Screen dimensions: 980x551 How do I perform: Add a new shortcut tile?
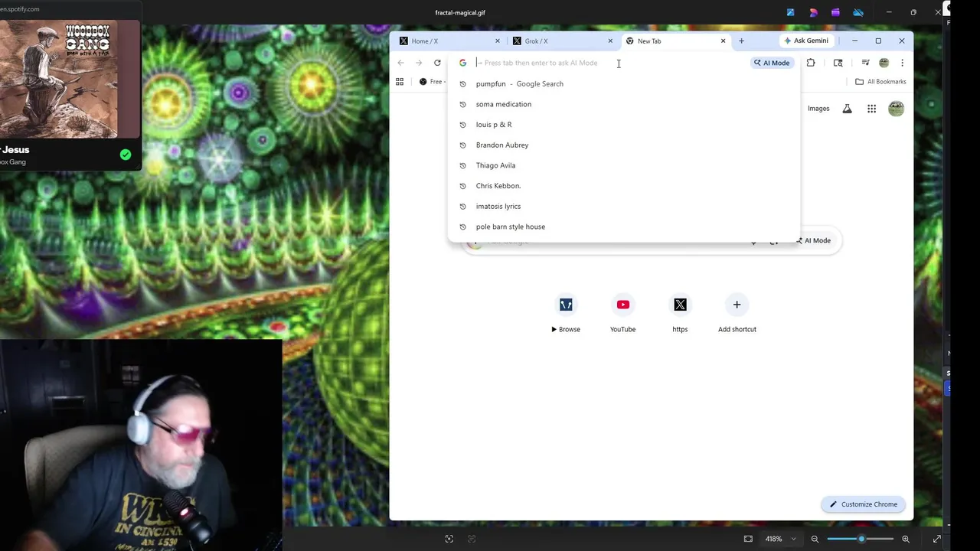click(x=737, y=313)
